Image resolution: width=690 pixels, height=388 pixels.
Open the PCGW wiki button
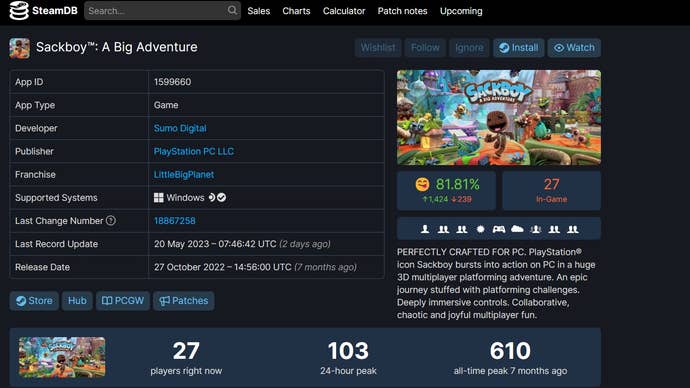click(123, 301)
